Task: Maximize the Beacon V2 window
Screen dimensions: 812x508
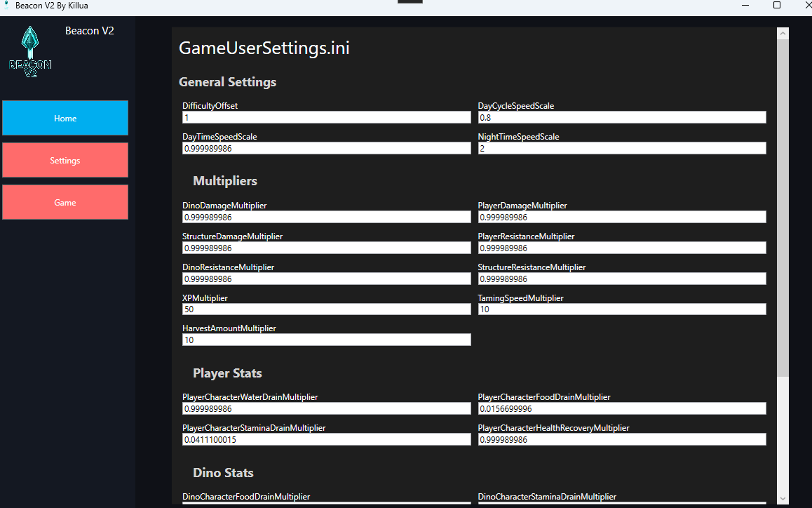Action: (x=777, y=6)
